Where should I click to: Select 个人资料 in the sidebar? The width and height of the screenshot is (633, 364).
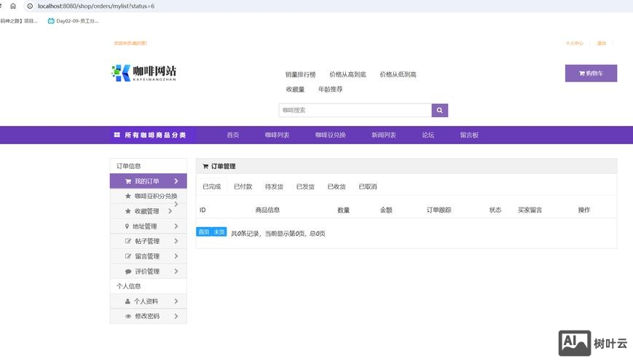tap(148, 301)
